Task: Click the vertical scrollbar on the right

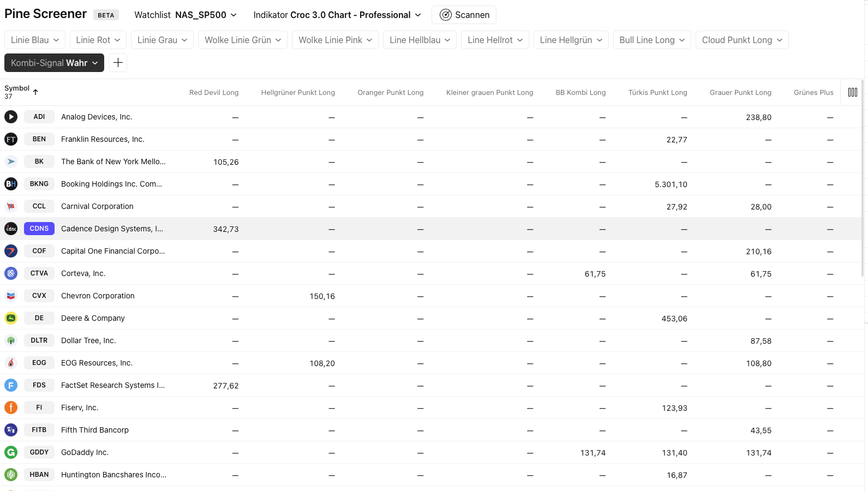Action: click(863, 164)
